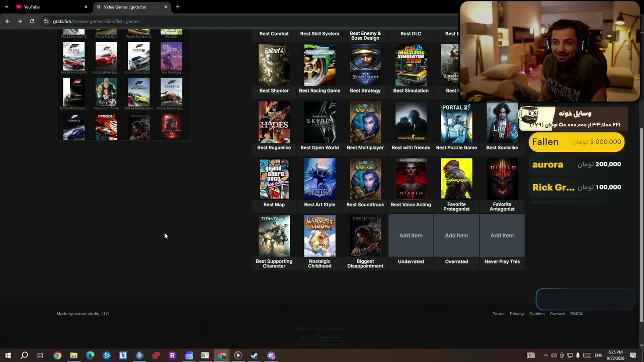Open the Contact link in footer
This screenshot has height=362, width=644.
(557, 314)
